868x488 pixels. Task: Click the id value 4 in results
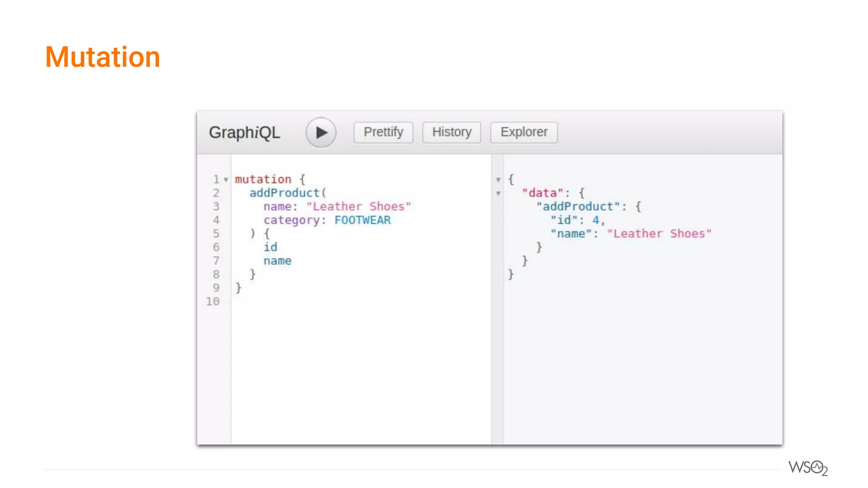tap(595, 220)
